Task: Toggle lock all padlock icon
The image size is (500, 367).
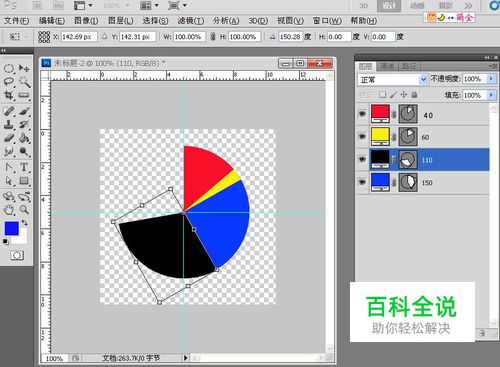Action: [x=414, y=95]
